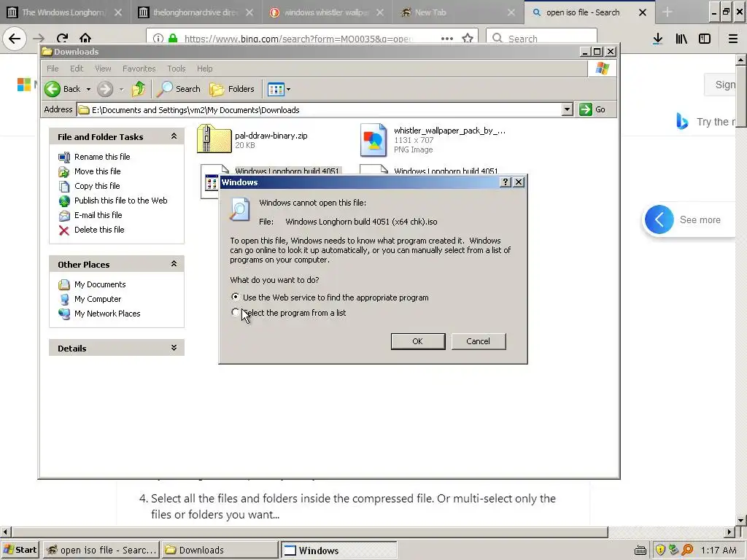The height and width of the screenshot is (560, 747).
Task: Click the Firefox back arrow button
Action: click(15, 39)
